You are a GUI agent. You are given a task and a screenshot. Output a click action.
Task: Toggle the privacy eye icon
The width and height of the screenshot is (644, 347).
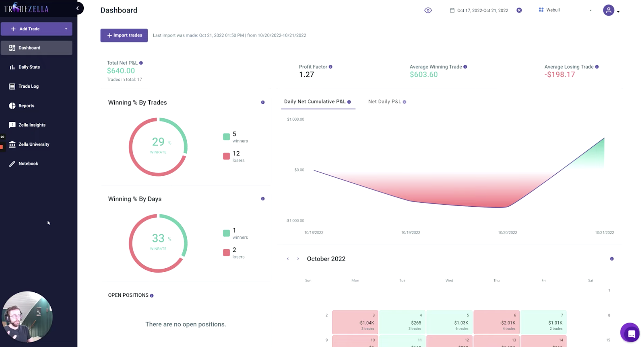click(428, 10)
